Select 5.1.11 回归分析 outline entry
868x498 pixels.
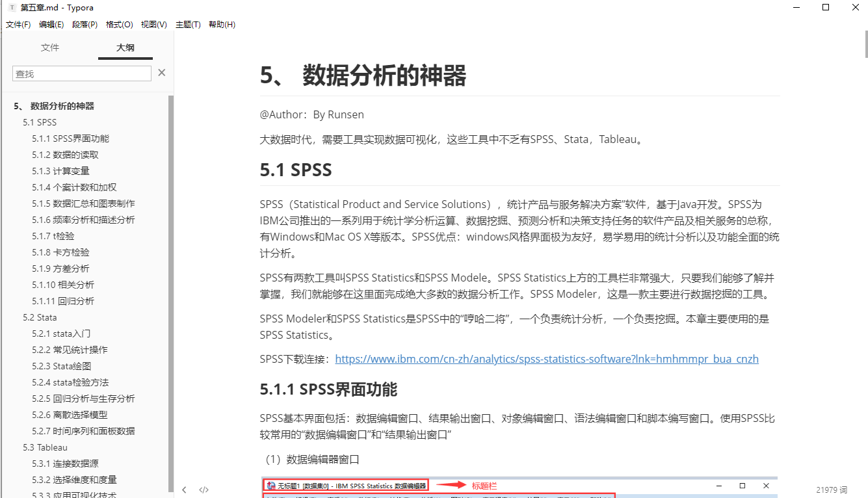[63, 301]
